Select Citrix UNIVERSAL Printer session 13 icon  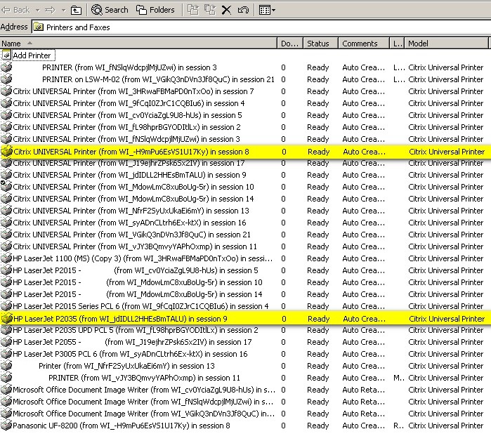[x=6, y=210]
